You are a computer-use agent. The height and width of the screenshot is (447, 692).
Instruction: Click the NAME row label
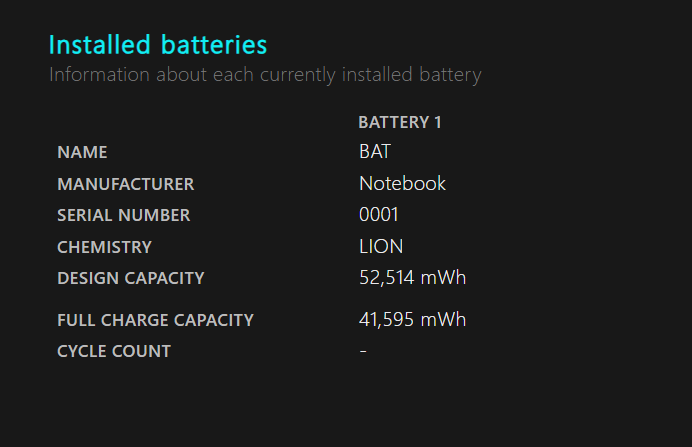(x=83, y=152)
